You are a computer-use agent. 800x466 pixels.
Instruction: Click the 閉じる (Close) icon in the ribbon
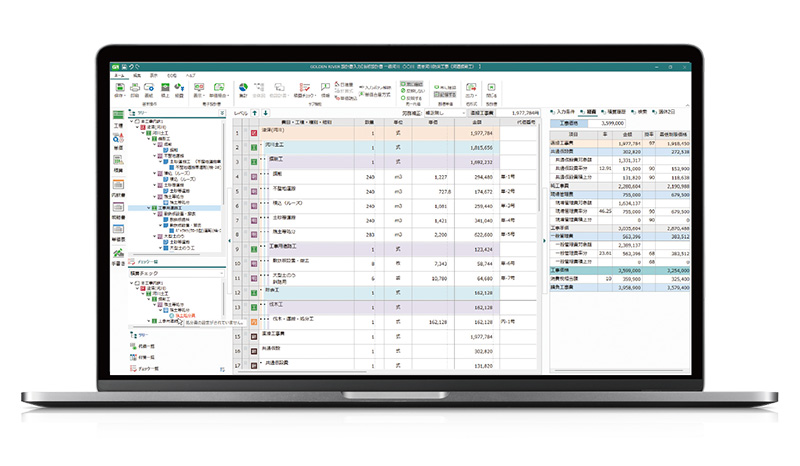point(493,88)
